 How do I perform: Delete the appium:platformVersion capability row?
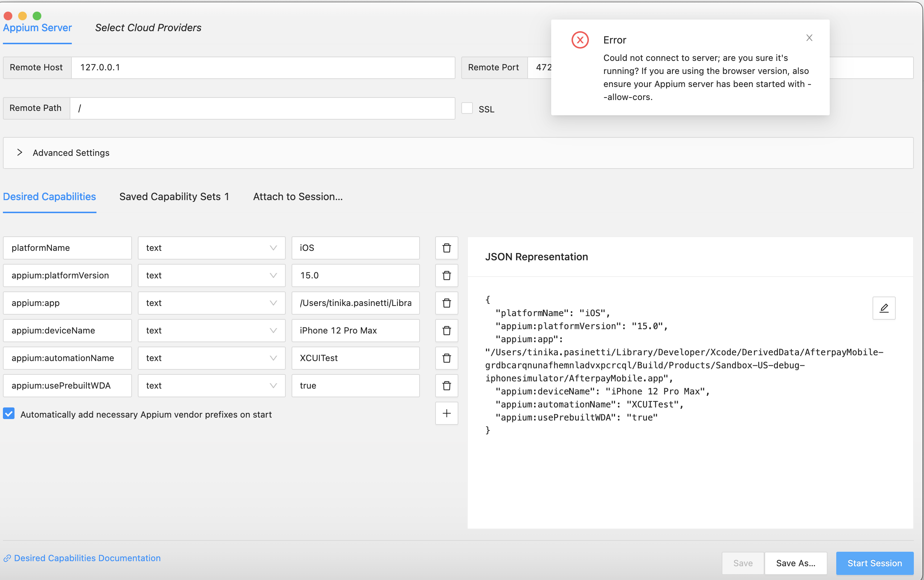[446, 275]
